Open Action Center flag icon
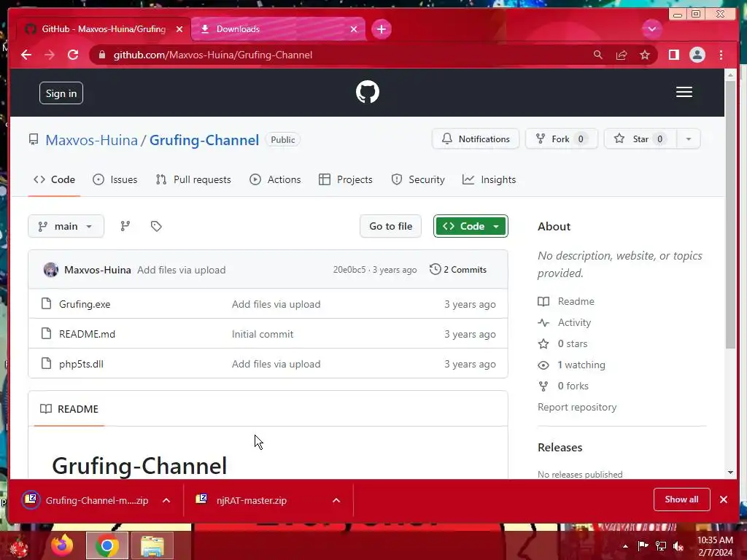Image resolution: width=747 pixels, height=560 pixels. pyautogui.click(x=643, y=546)
